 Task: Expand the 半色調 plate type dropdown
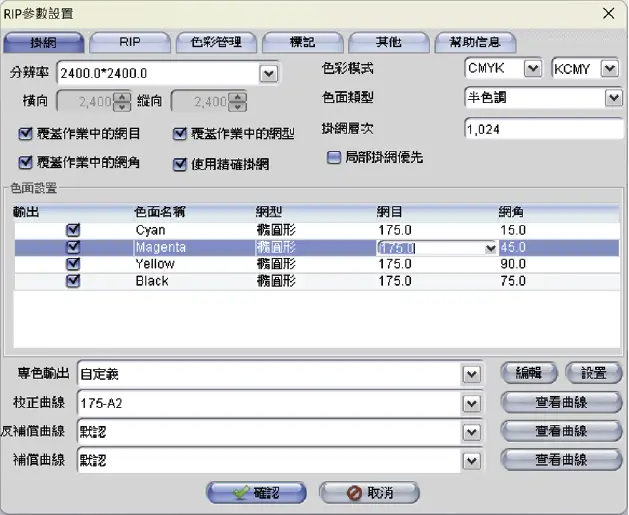coord(612,98)
